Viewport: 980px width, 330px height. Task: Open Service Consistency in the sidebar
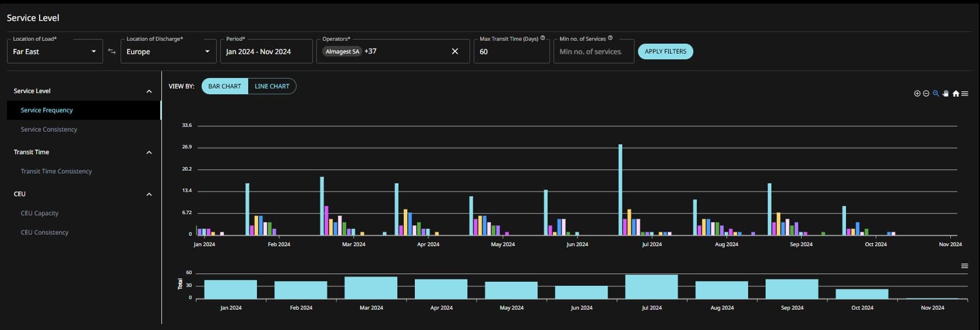pyautogui.click(x=49, y=129)
